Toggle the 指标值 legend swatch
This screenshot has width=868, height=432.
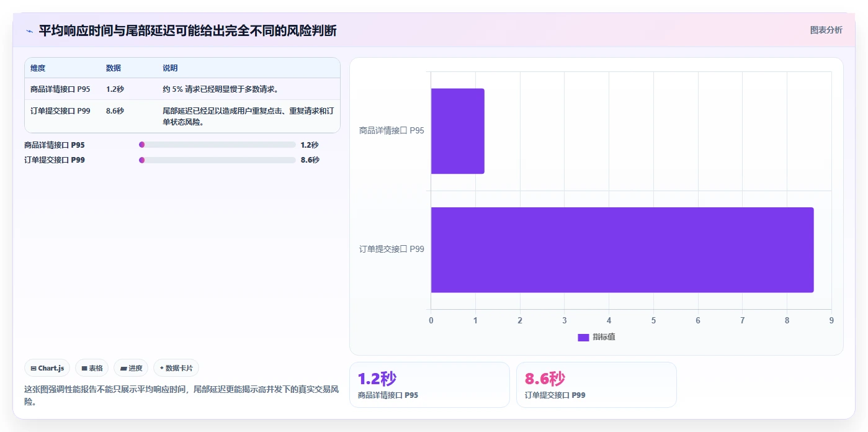click(583, 337)
